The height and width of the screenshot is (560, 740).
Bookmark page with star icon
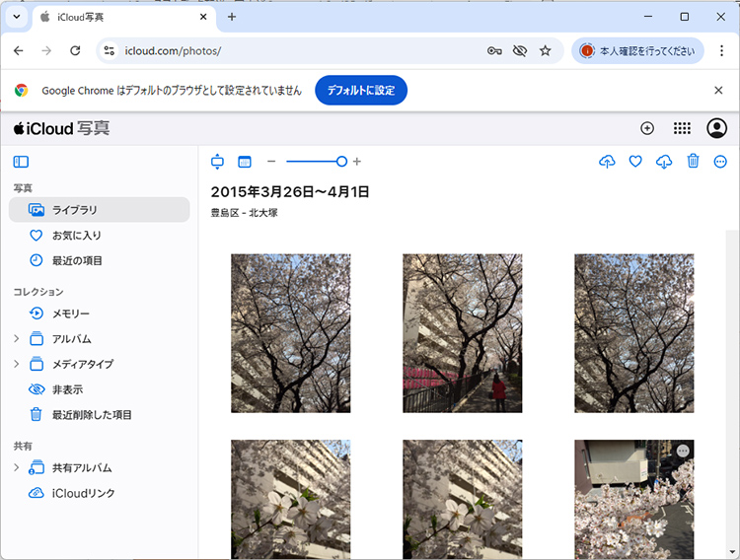[x=545, y=50]
